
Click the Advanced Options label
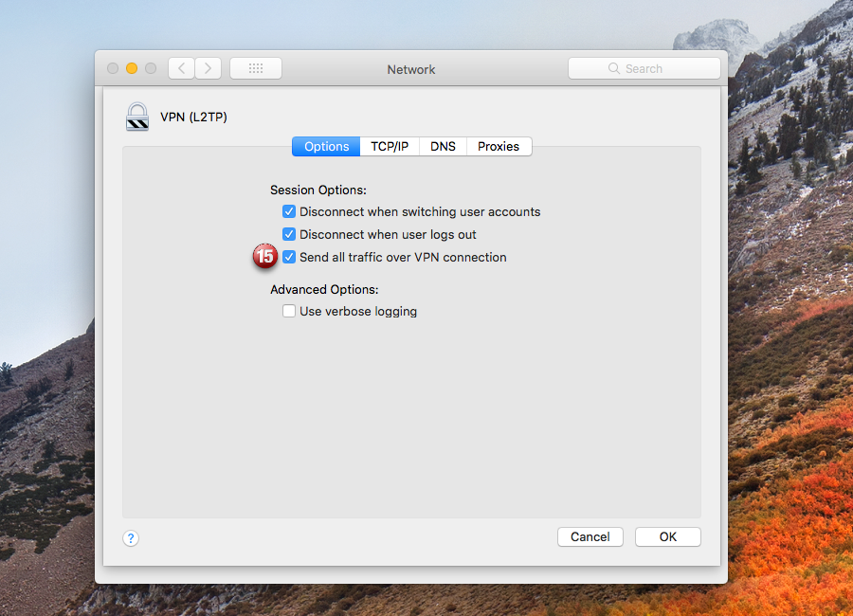pyautogui.click(x=324, y=289)
